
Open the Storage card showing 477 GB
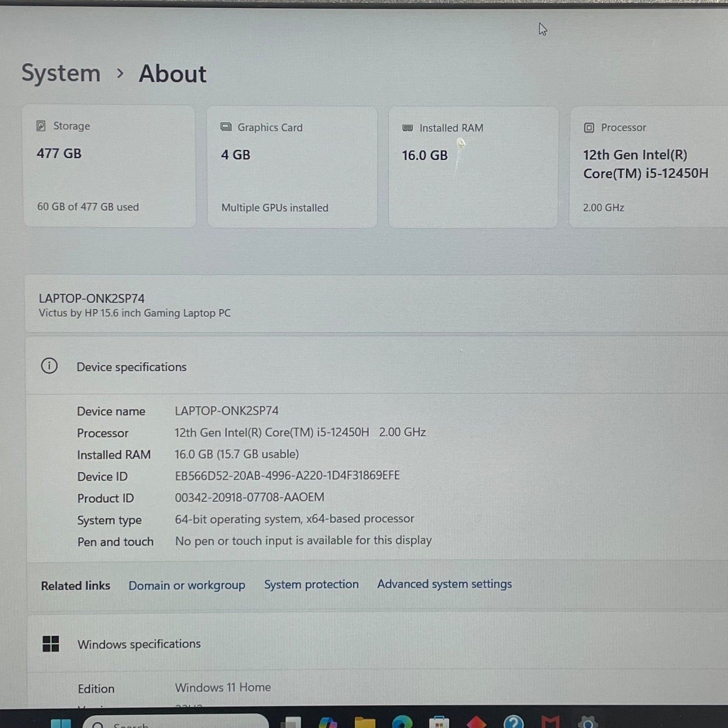(x=109, y=166)
